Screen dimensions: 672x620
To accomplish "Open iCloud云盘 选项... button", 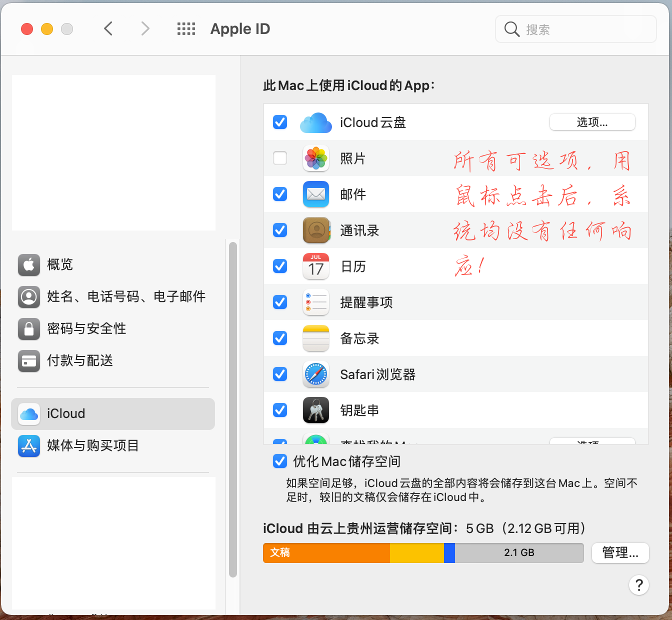I will click(592, 122).
